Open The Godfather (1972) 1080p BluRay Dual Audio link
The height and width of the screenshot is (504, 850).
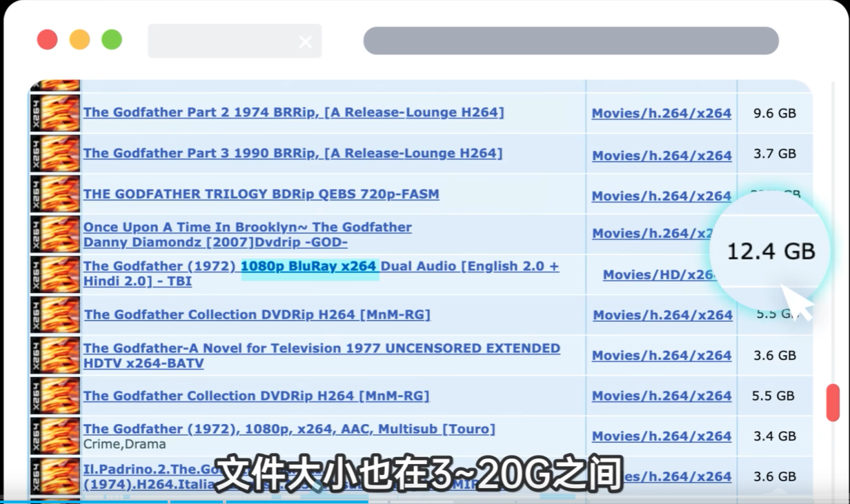click(x=322, y=274)
